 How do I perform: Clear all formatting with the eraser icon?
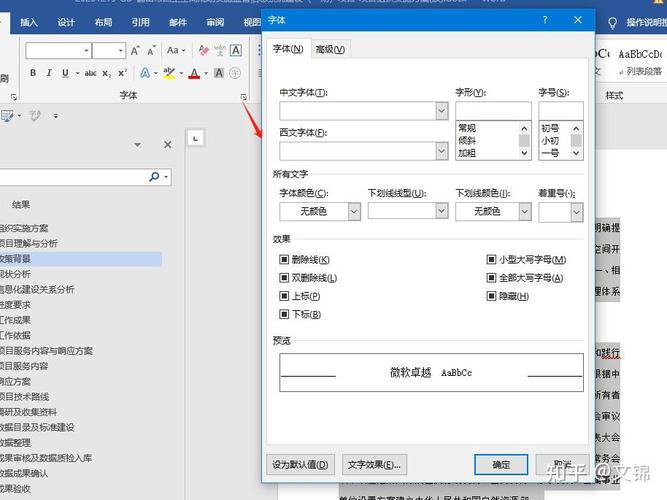(x=203, y=50)
